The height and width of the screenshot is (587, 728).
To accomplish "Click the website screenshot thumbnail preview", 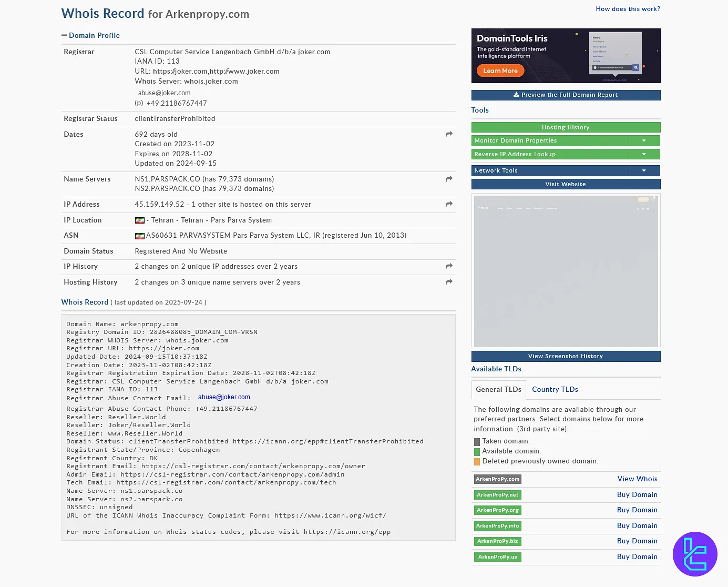I will [566, 271].
